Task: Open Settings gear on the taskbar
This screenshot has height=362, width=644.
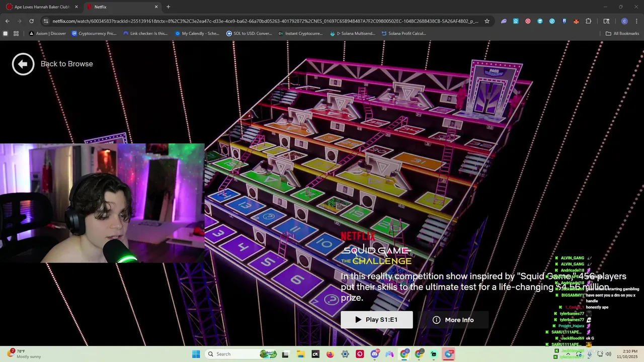Action: click(x=345, y=354)
